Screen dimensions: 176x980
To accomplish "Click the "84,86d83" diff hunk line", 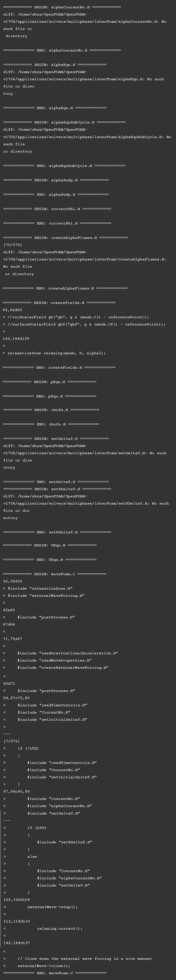I will pos(13,310).
